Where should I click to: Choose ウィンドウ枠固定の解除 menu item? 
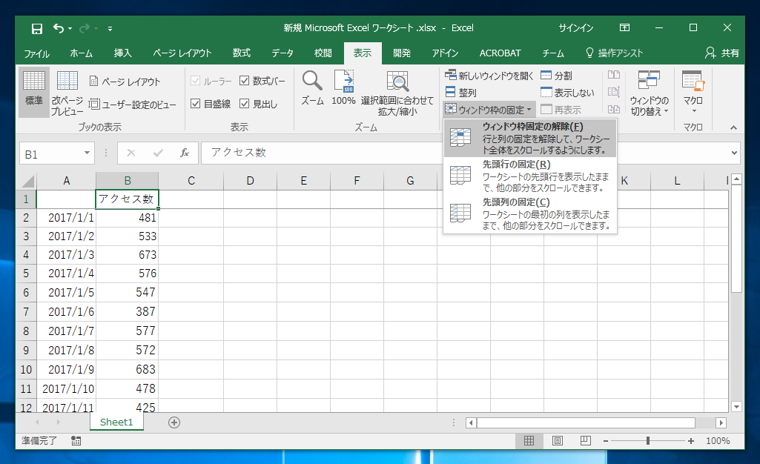[530, 138]
